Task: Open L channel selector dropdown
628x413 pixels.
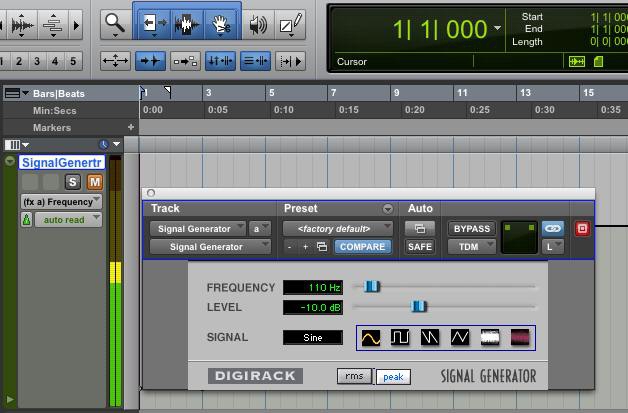Action: click(553, 247)
